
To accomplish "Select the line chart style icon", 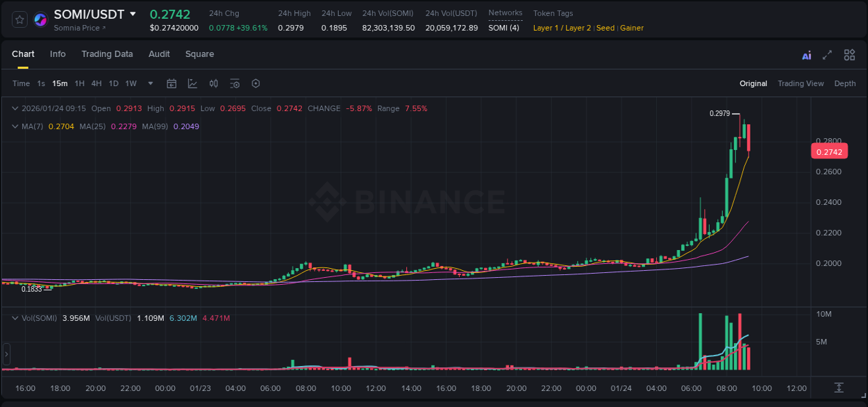I will pos(192,83).
